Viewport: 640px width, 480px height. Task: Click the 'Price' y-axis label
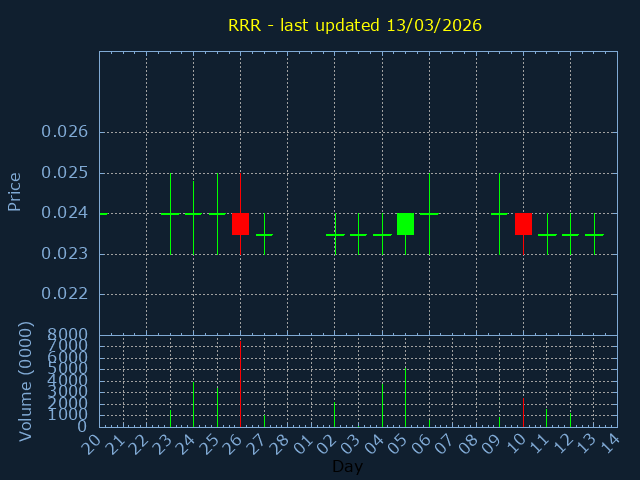15,191
